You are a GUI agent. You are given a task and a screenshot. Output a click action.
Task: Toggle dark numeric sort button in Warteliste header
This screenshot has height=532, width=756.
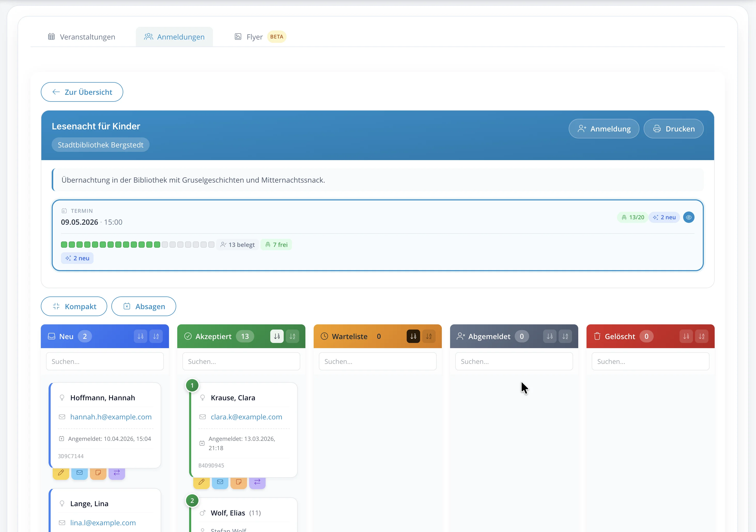coord(413,337)
